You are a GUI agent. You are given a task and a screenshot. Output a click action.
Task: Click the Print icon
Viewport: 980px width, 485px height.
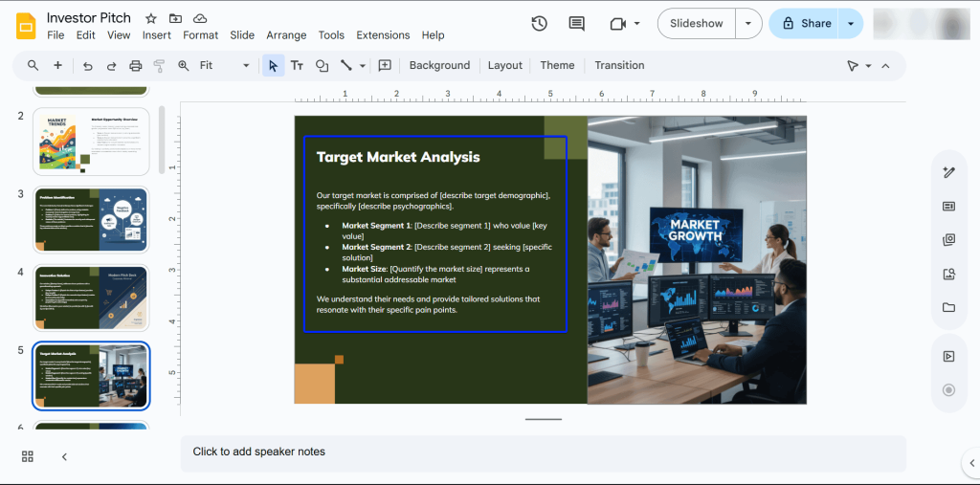coord(135,66)
